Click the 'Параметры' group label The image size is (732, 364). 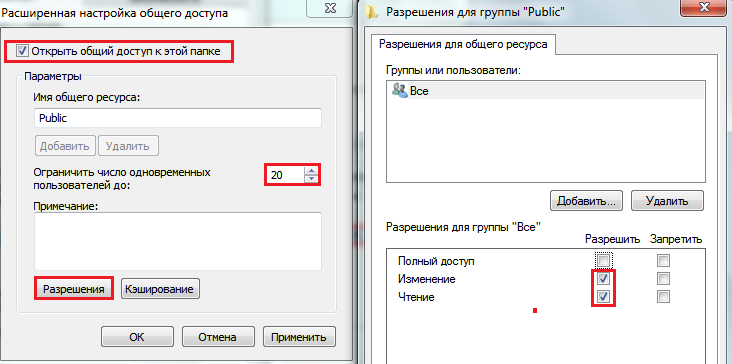point(53,76)
